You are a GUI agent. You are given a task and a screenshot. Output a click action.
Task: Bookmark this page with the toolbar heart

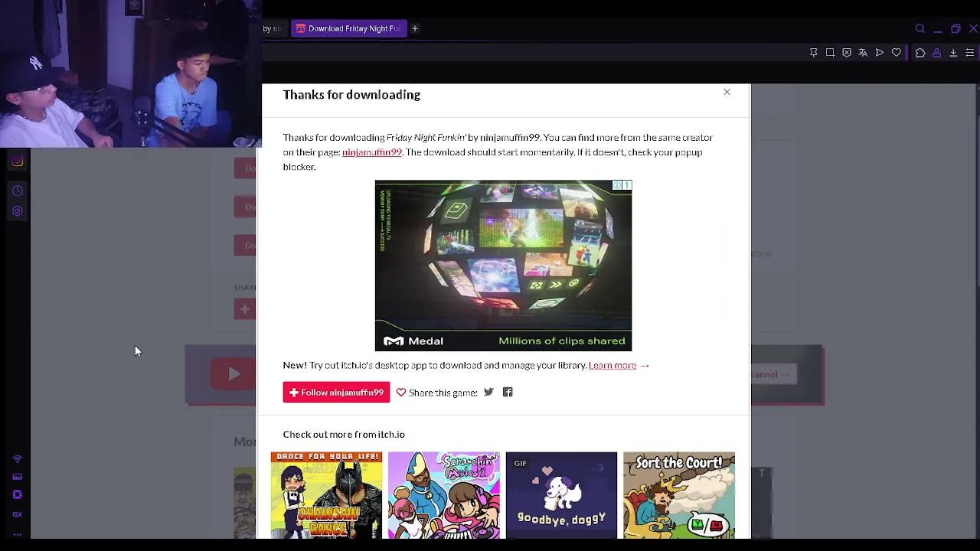(897, 53)
